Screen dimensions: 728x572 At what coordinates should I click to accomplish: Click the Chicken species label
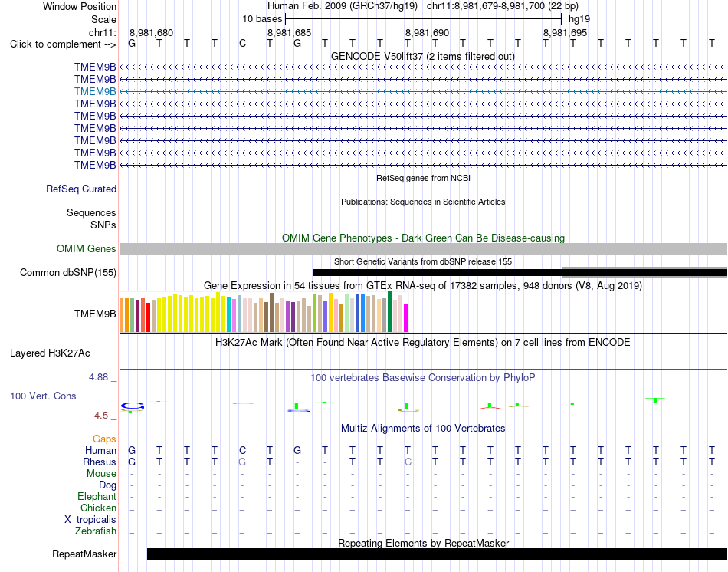point(98,508)
